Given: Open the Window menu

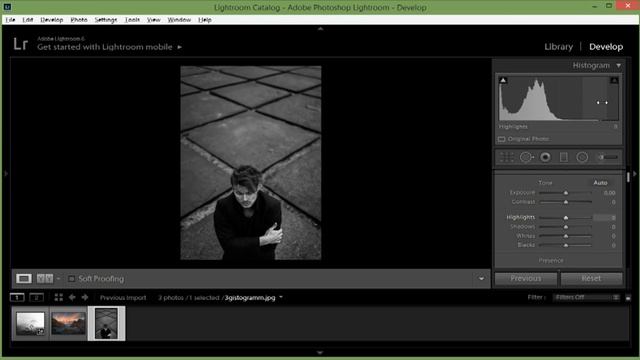Looking at the screenshot, I should [179, 20].
